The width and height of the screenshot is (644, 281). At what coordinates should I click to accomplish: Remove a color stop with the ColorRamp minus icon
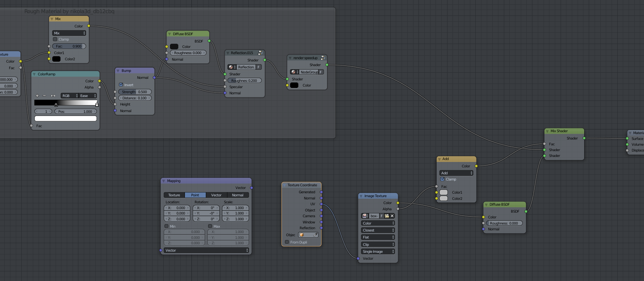44,95
